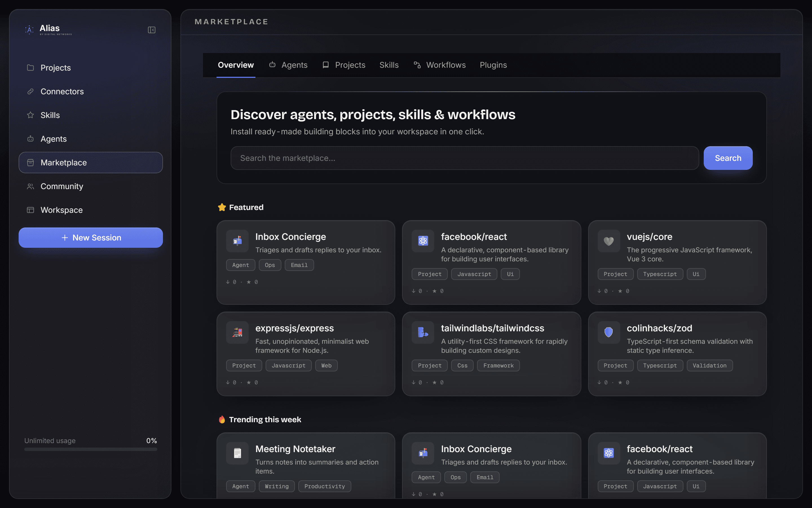
Task: Open Connectors from the sidebar
Action: coord(91,91)
